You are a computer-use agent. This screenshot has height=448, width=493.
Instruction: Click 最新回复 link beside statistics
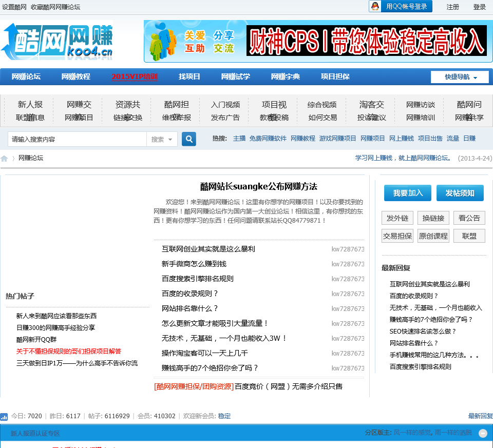pyautogui.click(x=481, y=416)
